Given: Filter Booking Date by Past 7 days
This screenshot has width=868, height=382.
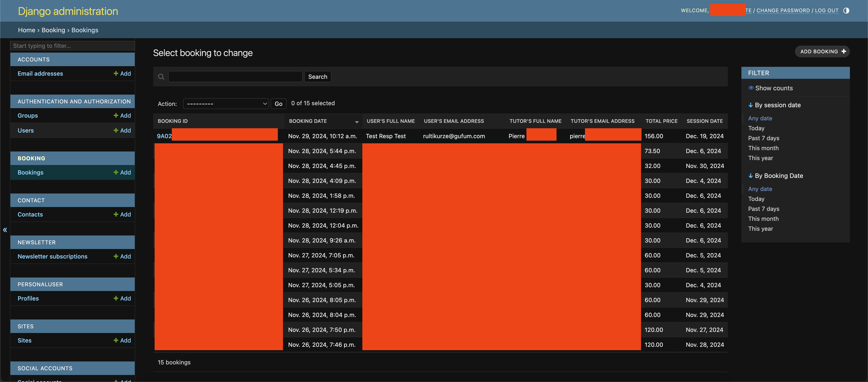Looking at the screenshot, I should 764,209.
